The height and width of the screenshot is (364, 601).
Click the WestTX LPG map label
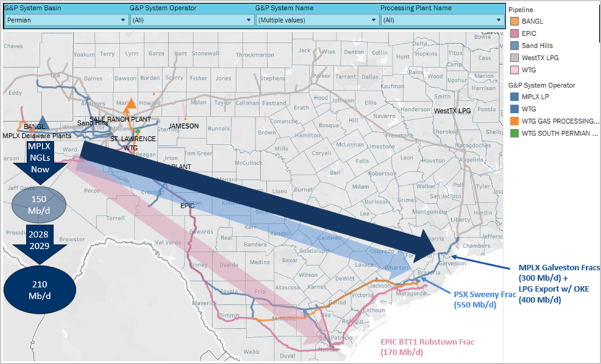pyautogui.click(x=452, y=111)
